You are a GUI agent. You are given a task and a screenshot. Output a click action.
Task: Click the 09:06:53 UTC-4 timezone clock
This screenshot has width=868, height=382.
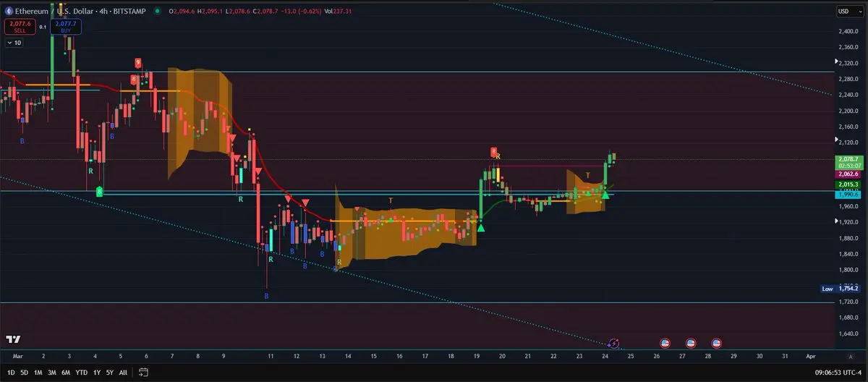(x=838, y=373)
